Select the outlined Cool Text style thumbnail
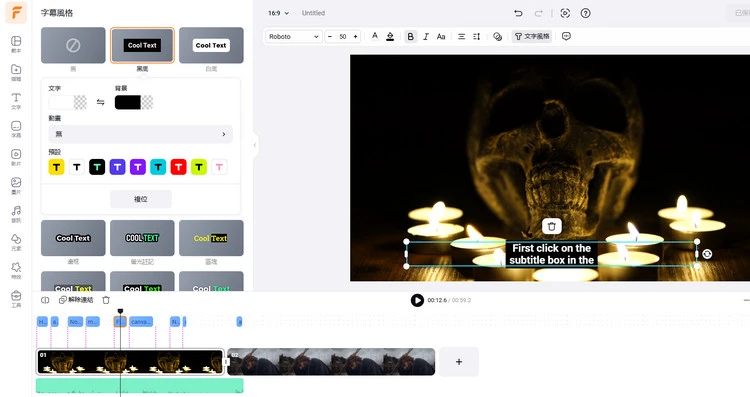This screenshot has height=397, width=750. [73, 238]
